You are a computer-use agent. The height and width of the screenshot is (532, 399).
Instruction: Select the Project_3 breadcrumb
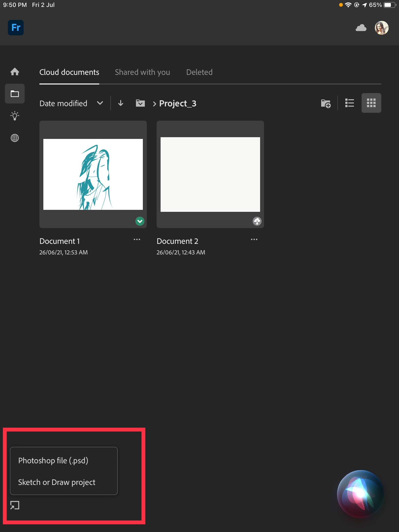click(178, 103)
